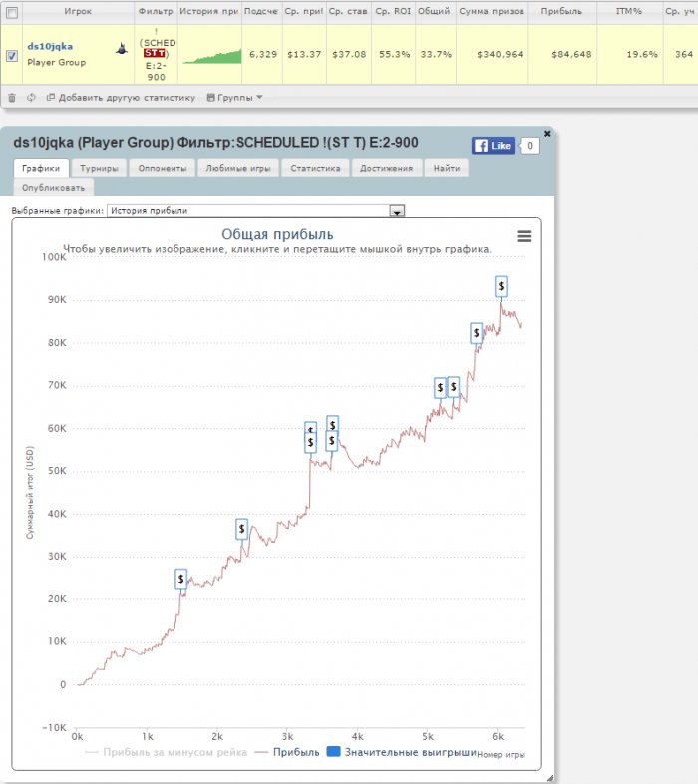This screenshot has height=784, width=698.
Task: Open the ds10jqka player link
Action: (50, 46)
